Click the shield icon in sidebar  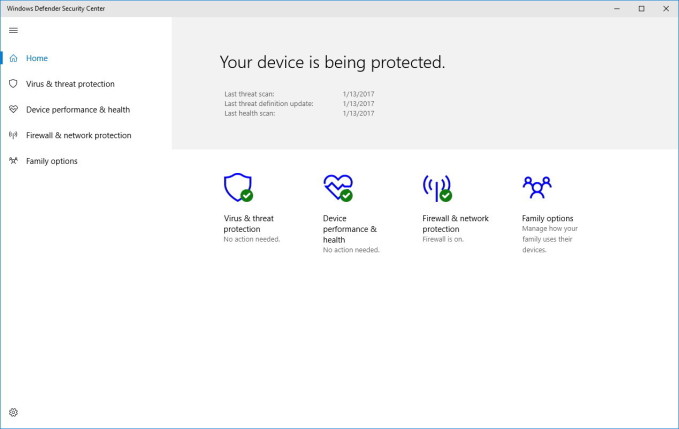pos(13,84)
